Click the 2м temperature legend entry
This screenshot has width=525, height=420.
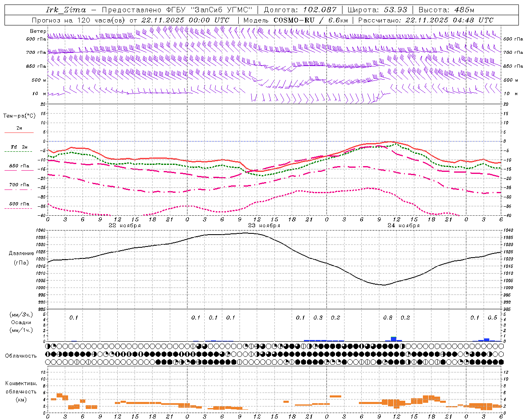(19, 128)
